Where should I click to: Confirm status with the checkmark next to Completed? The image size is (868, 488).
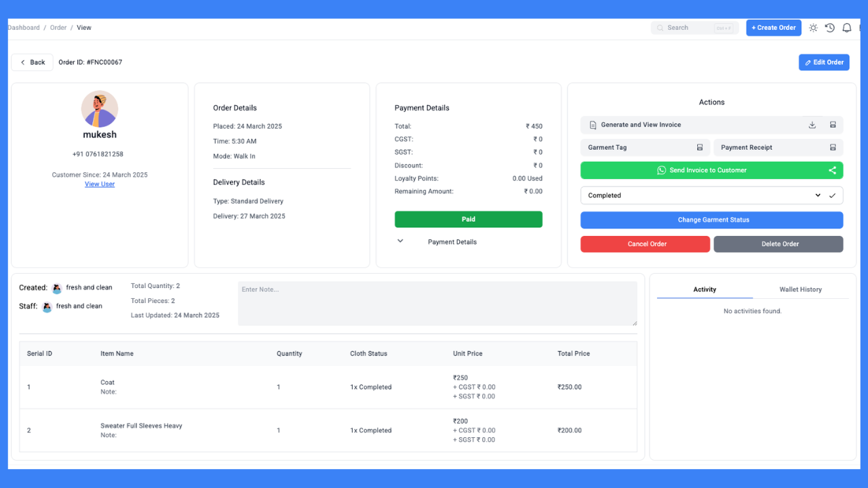click(833, 195)
